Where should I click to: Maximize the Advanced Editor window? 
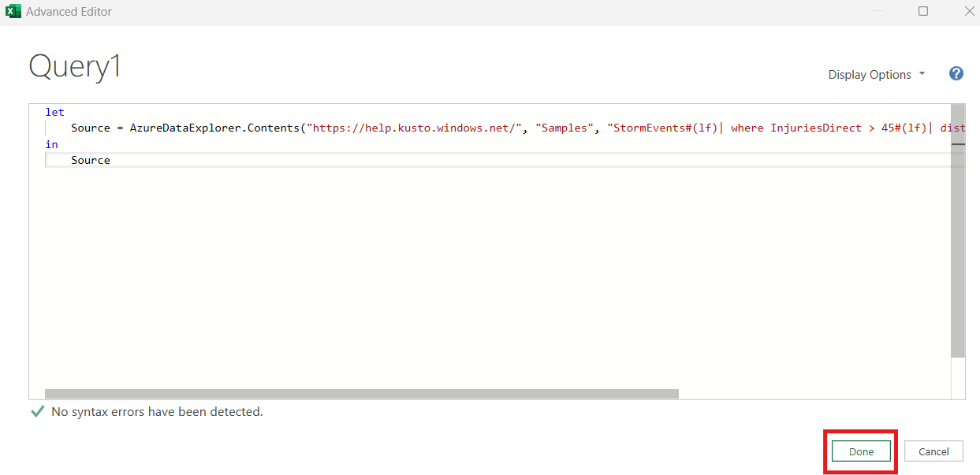click(x=923, y=11)
